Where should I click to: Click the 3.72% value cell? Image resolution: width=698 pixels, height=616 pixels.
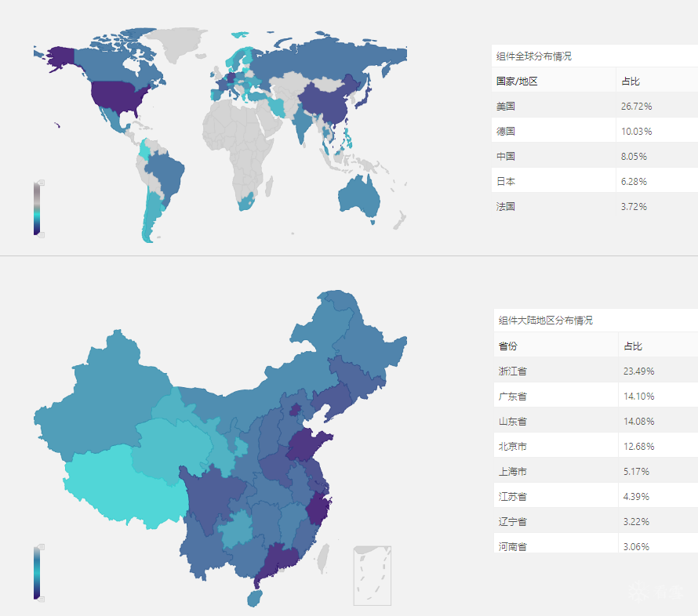(657, 206)
